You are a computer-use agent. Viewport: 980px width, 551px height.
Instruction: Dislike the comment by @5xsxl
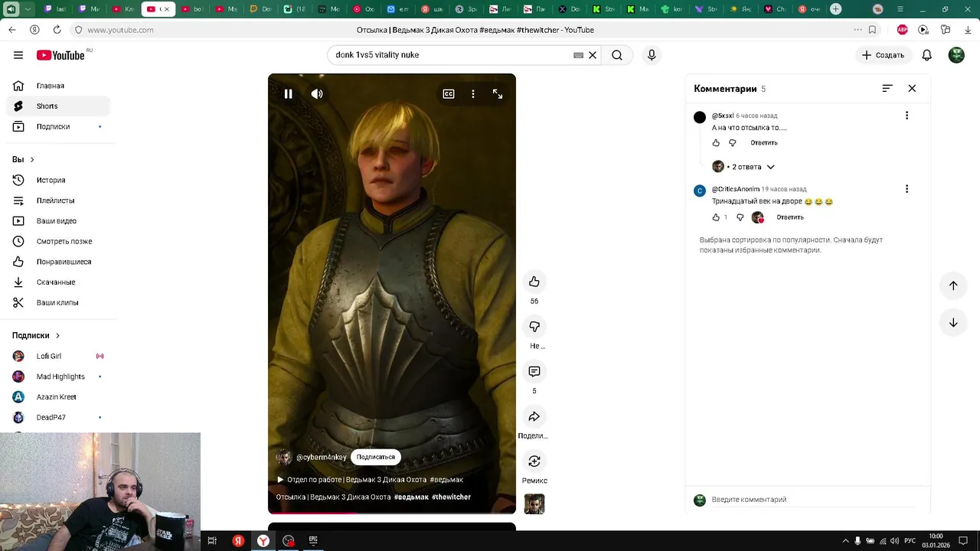point(733,143)
